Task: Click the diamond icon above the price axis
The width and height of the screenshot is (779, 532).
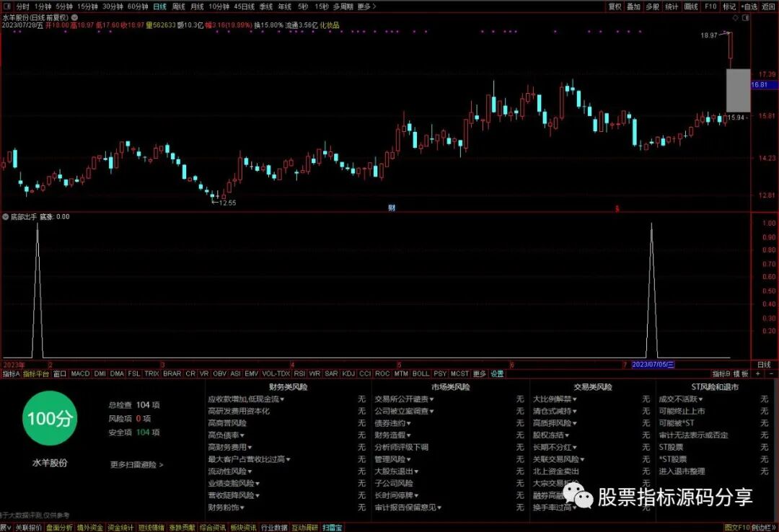Action: (736, 18)
